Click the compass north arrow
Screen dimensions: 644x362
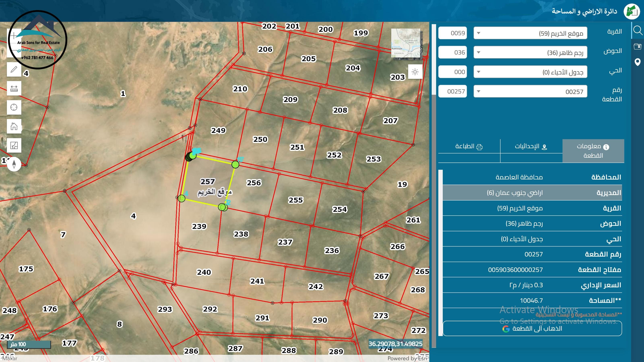(x=14, y=164)
